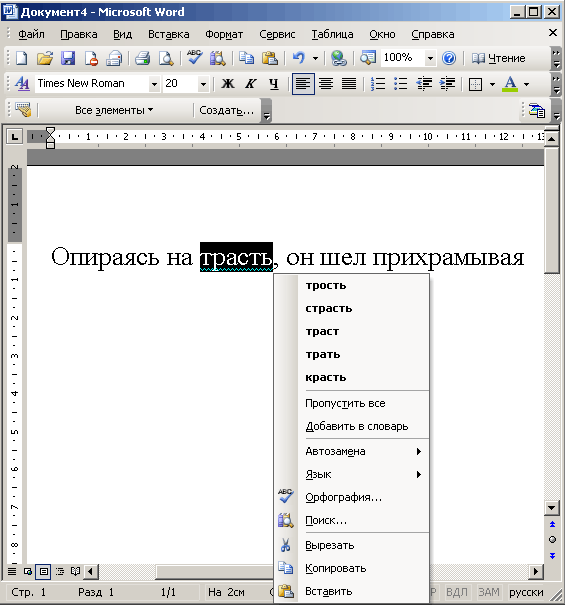
Task: Open the zoom percentage dropdown
Action: click(x=430, y=58)
